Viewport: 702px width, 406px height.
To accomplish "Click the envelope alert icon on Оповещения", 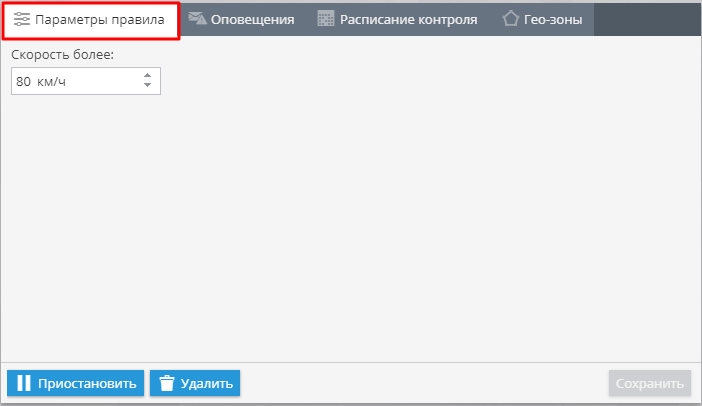I will 197,18.
